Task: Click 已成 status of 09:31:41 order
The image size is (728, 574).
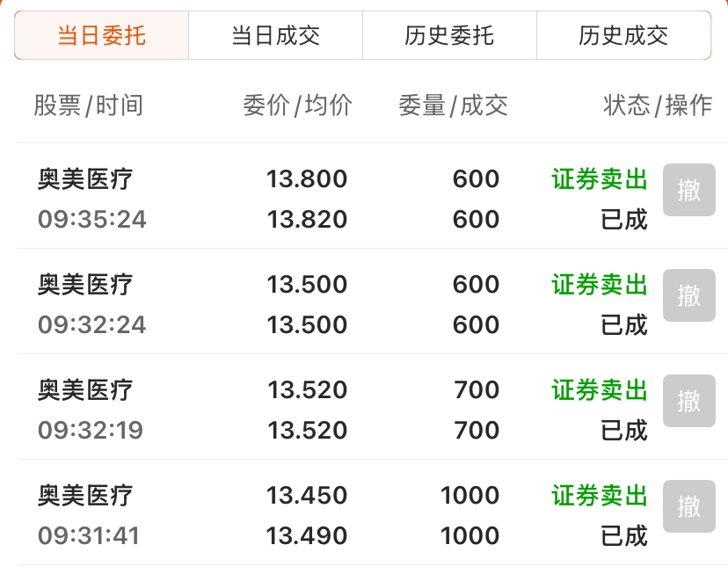Action: pyautogui.click(x=624, y=535)
